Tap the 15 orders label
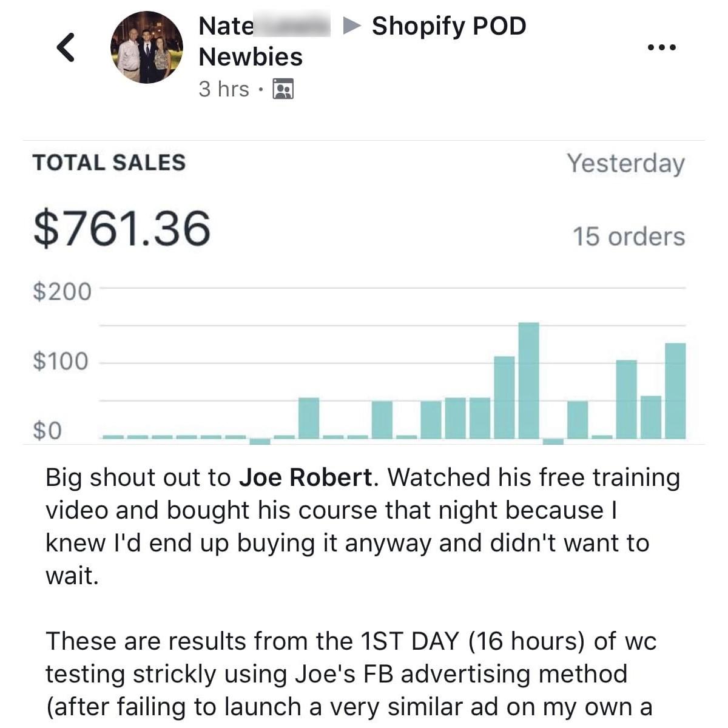This screenshot has height=728, width=728. tap(629, 237)
